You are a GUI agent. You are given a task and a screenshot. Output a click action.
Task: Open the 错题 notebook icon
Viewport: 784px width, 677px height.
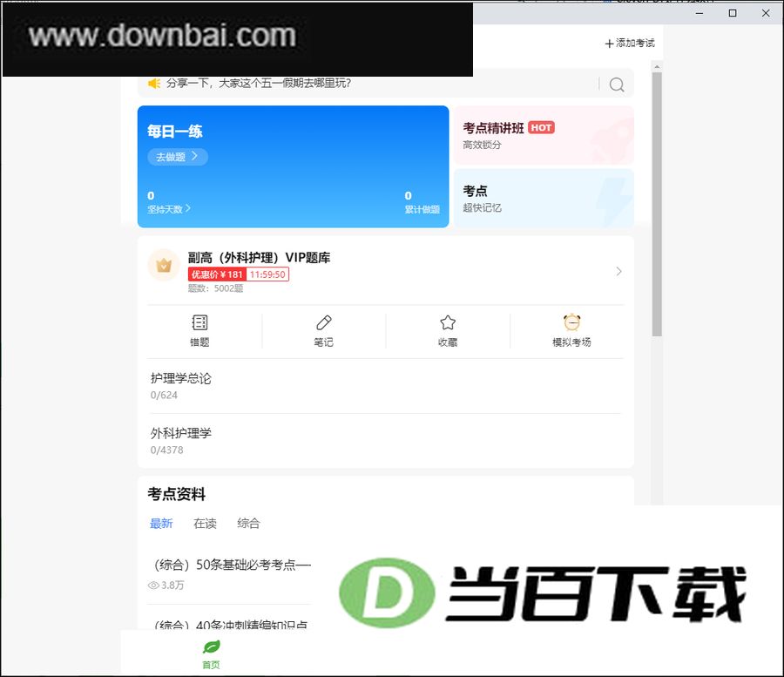199,322
